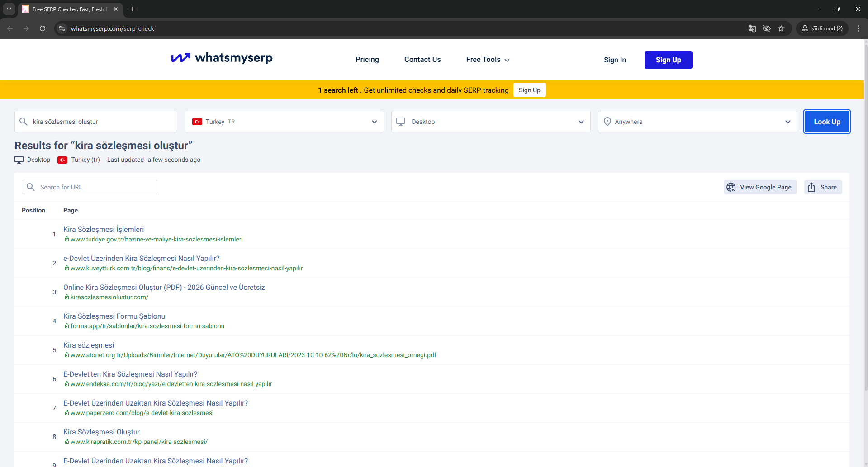The width and height of the screenshot is (868, 467).
Task: Open a new browser tab
Action: point(132,9)
